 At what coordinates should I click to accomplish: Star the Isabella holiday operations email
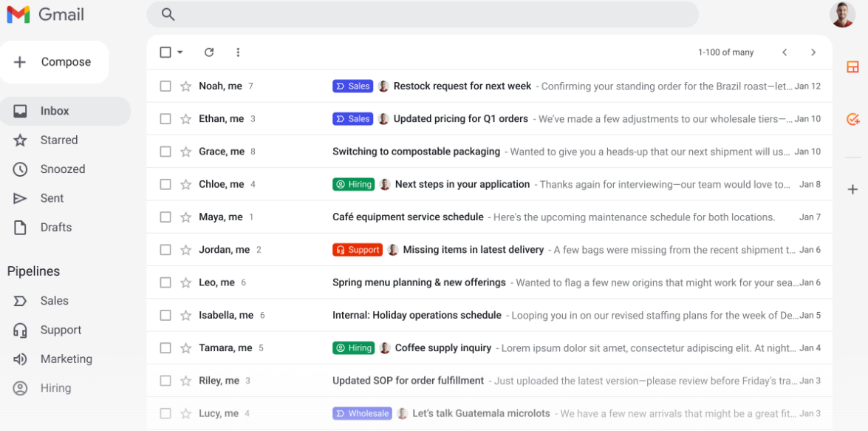(x=186, y=315)
